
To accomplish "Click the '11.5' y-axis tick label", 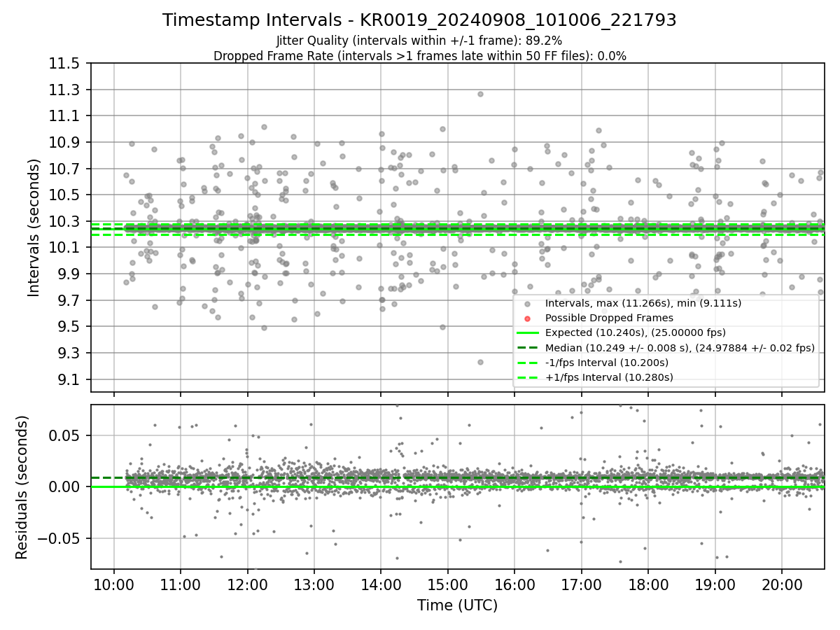I will 65,64.
